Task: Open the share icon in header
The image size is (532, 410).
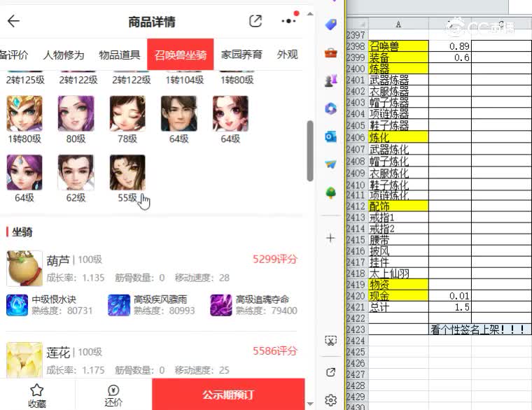Action: coord(255,21)
